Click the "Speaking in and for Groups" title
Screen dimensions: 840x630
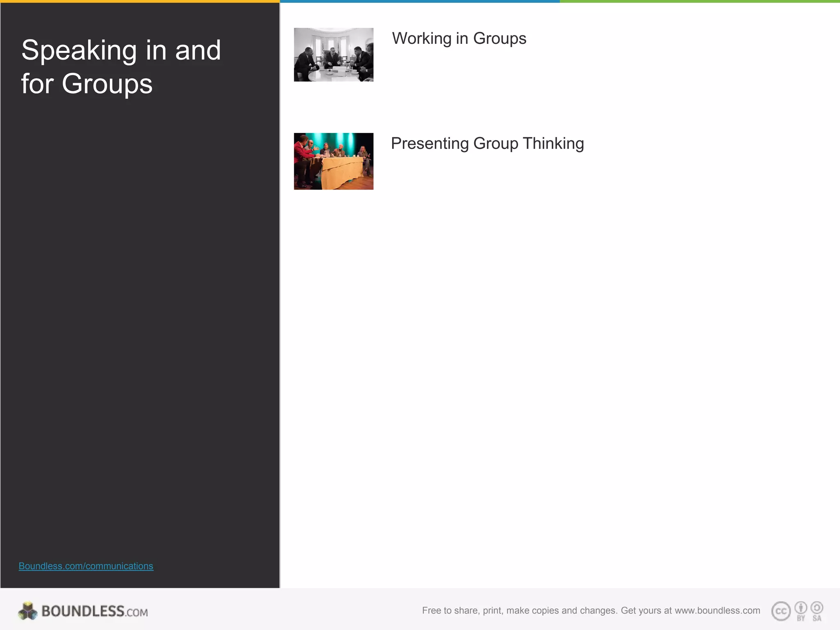tap(121, 67)
